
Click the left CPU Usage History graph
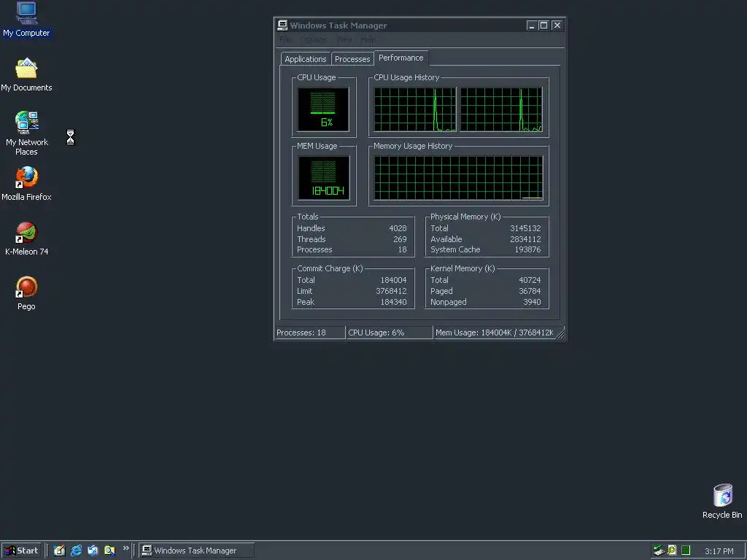[415, 109]
